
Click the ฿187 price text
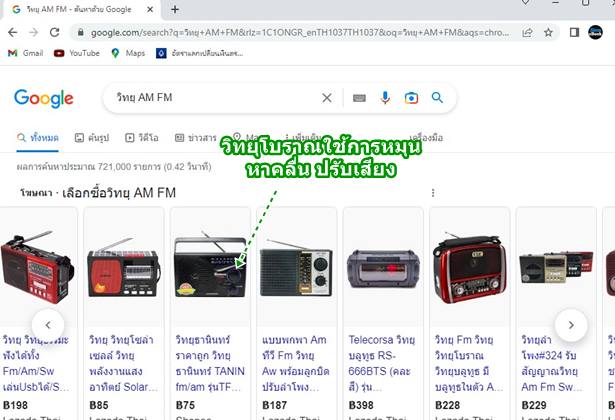[x=275, y=405]
